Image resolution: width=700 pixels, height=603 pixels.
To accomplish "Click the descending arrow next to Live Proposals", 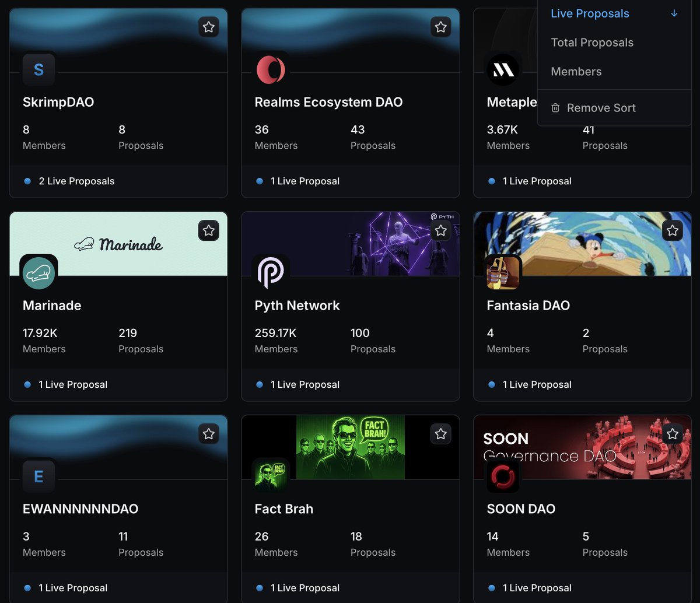I will point(674,13).
